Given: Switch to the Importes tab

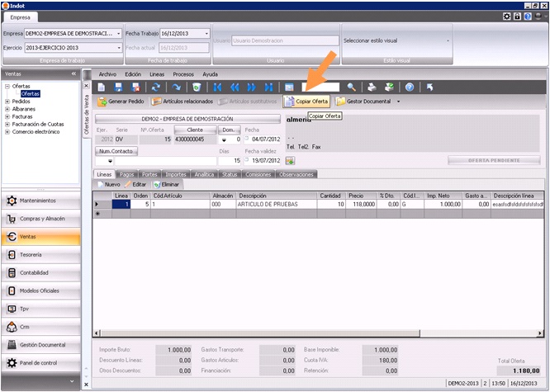Looking at the screenshot, I should pos(175,174).
